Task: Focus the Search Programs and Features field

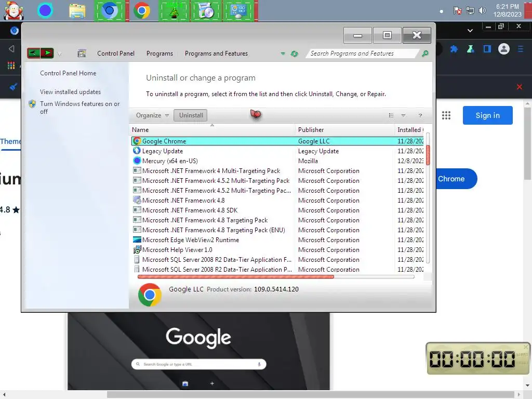Action: [362, 54]
